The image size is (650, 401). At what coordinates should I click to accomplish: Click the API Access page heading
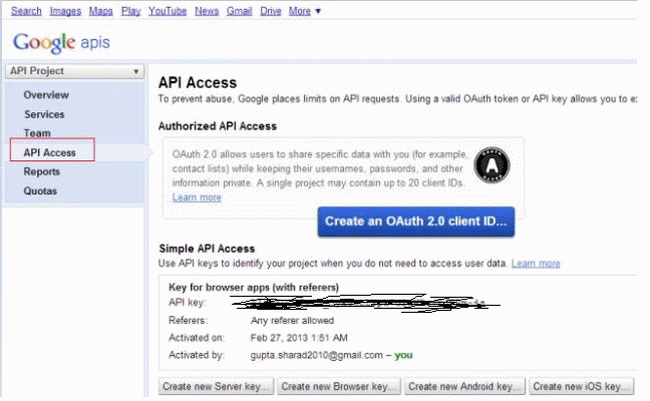[x=197, y=83]
